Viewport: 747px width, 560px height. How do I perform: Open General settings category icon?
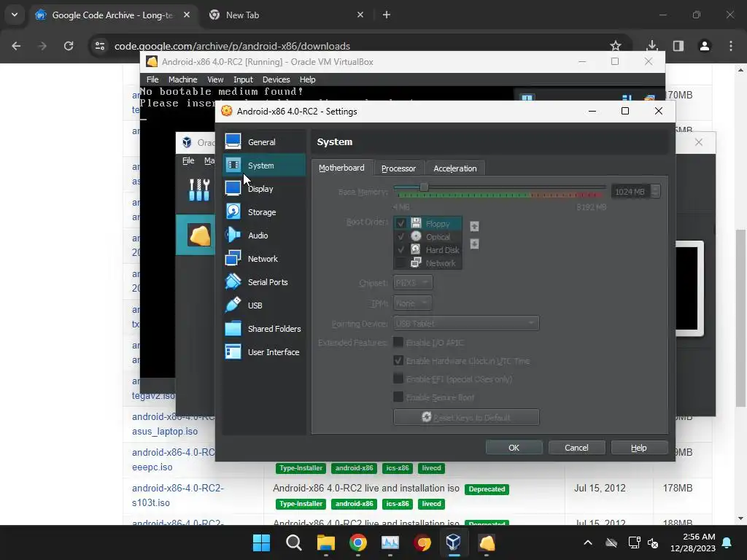[x=233, y=141]
